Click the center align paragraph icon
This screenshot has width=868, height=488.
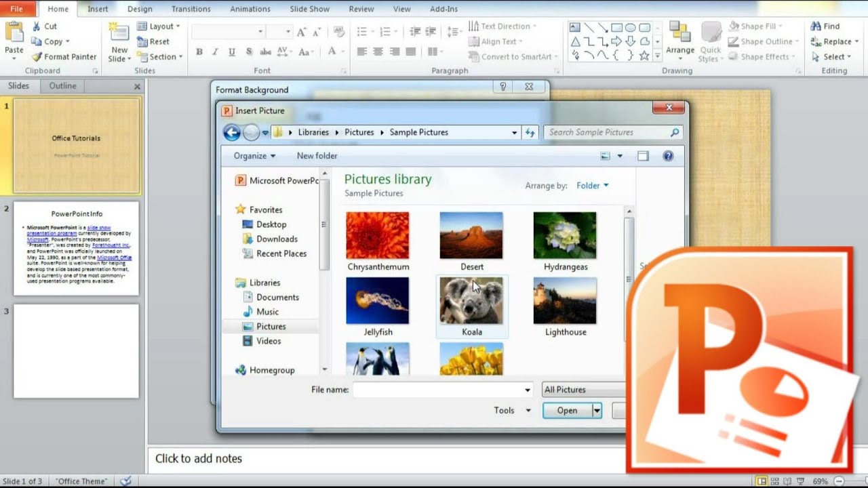[x=378, y=52]
